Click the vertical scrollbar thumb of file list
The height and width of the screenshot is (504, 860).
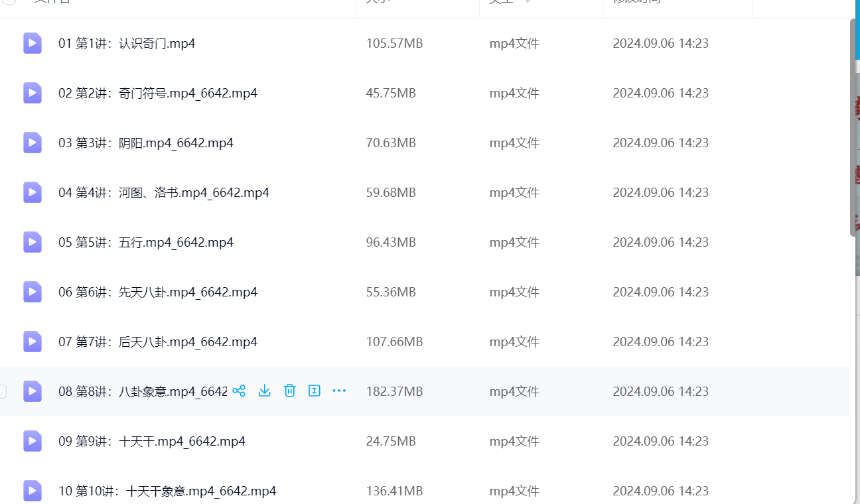[x=854, y=127]
